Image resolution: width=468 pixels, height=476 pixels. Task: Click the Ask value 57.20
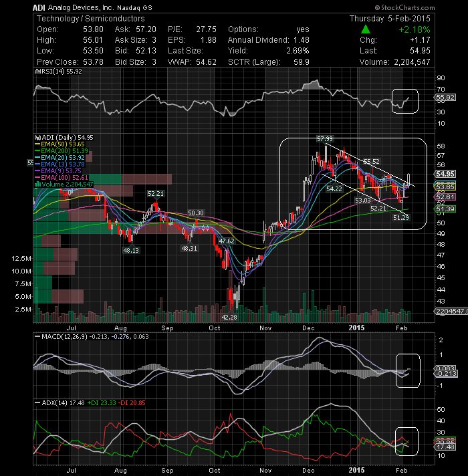click(146, 29)
